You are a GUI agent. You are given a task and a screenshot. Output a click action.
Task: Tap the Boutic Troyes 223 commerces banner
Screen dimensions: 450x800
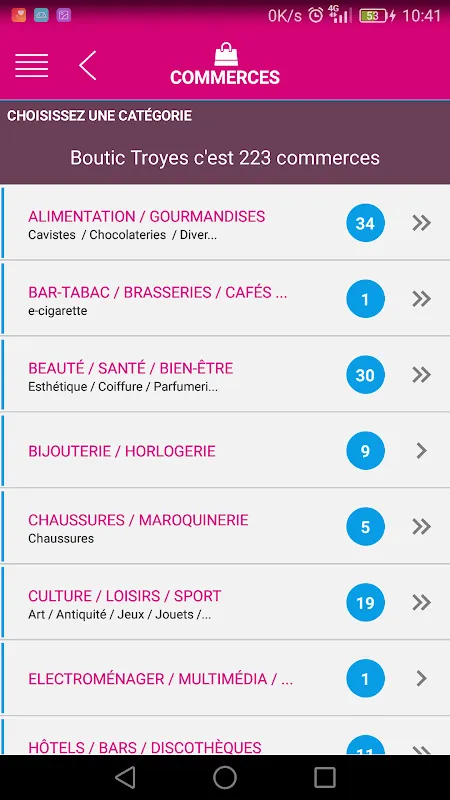[225, 158]
